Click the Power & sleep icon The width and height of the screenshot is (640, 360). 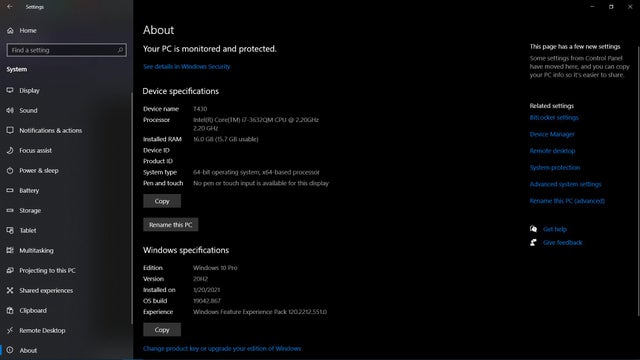10,170
